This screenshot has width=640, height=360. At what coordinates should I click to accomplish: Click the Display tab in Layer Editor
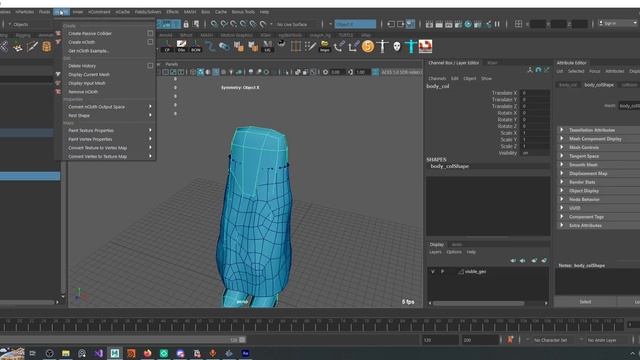point(436,244)
